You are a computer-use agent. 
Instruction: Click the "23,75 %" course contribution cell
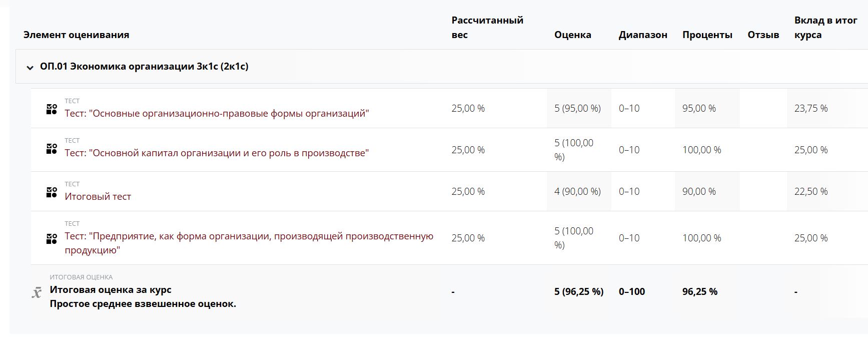810,108
